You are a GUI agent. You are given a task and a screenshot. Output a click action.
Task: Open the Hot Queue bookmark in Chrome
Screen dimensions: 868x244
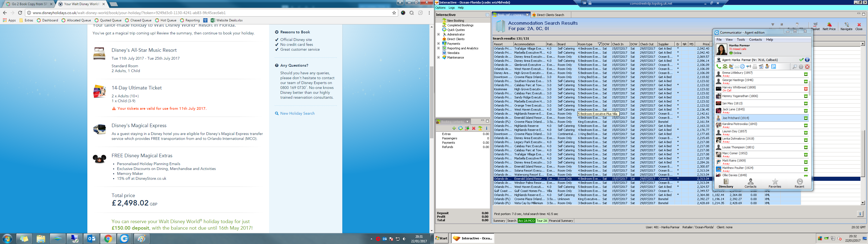[166, 20]
